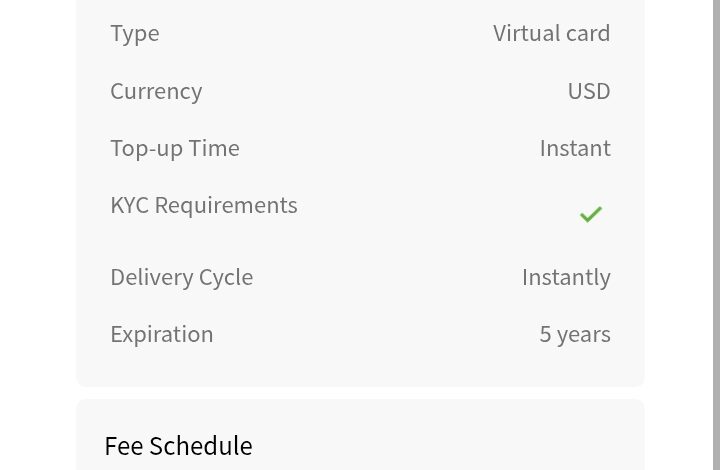720x470 pixels.
Task: Click the page margin right of 5 years
Action: click(x=682, y=334)
